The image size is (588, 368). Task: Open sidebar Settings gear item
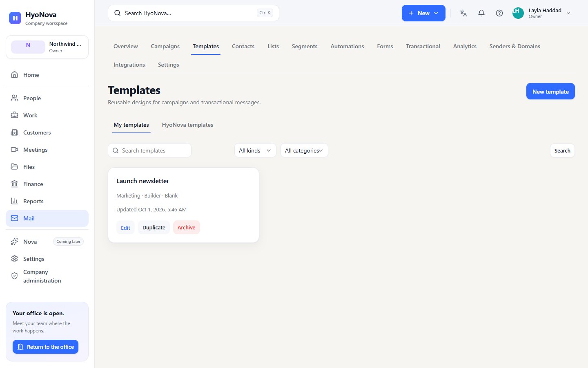point(47,259)
